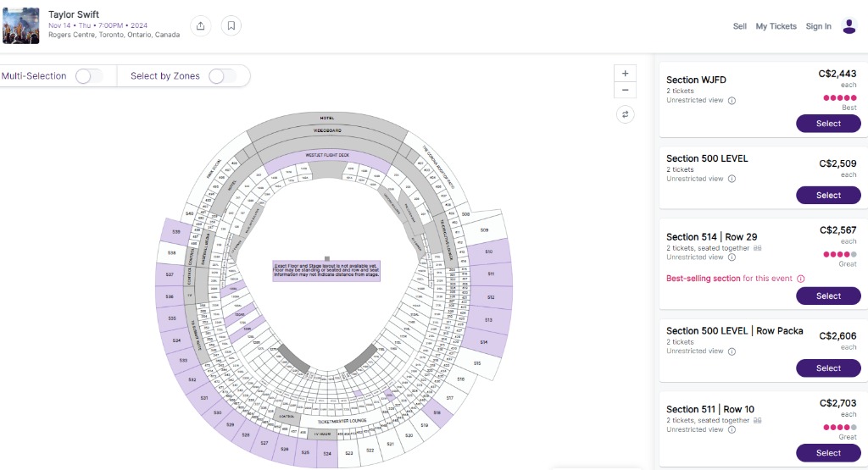Zoom in on the seat map
Screen dimensions: 868x470
coord(625,74)
